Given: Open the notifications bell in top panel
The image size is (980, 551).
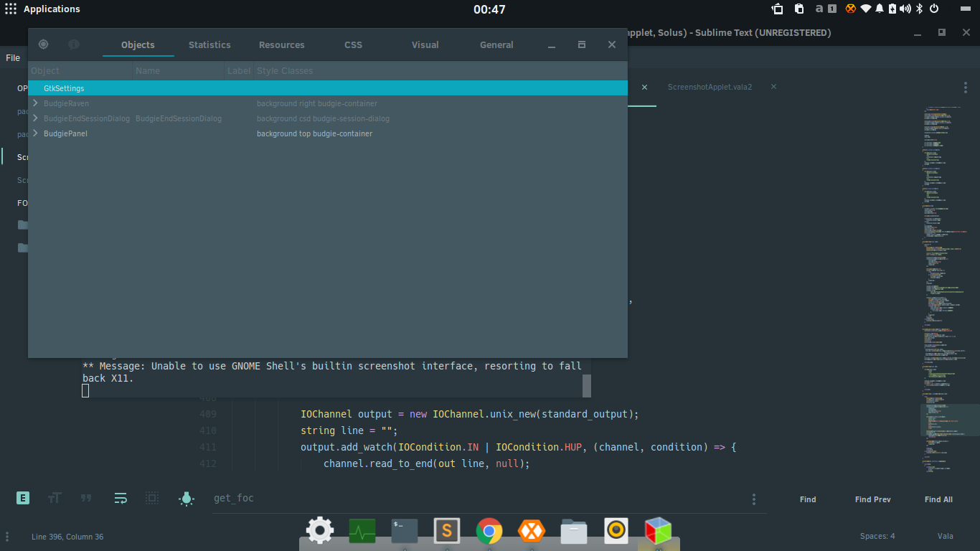Looking at the screenshot, I should pyautogui.click(x=879, y=9).
